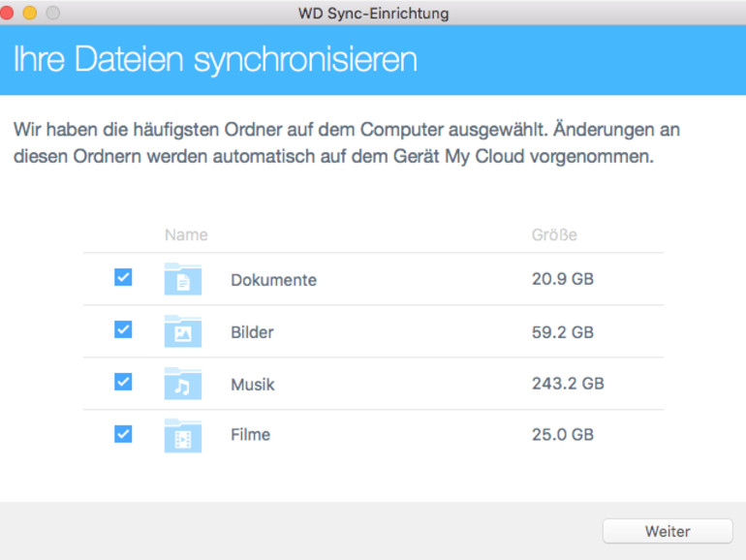Click the heading Ihre Dateien synchronisieren
The image size is (746, 560).
pos(215,59)
